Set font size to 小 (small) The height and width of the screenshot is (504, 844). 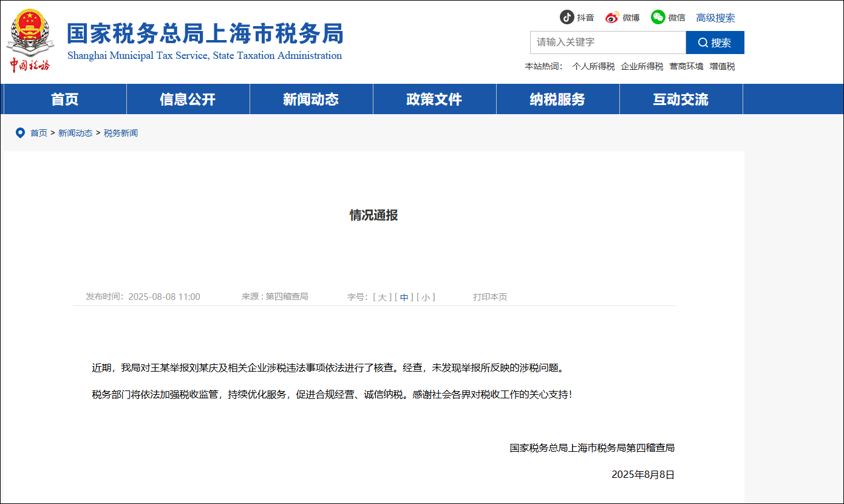426,297
